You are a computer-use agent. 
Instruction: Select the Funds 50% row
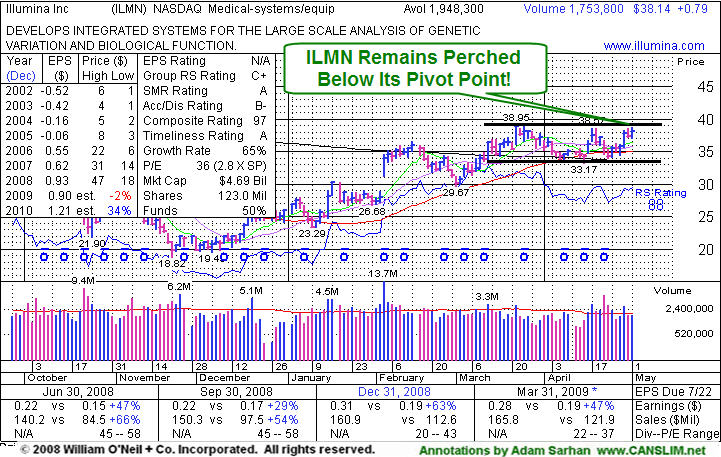coord(205,211)
